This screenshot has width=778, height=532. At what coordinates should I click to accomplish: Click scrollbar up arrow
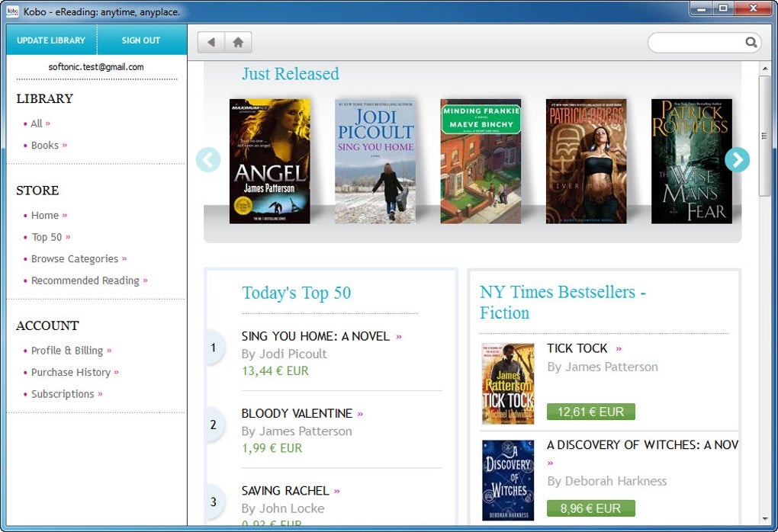point(765,69)
